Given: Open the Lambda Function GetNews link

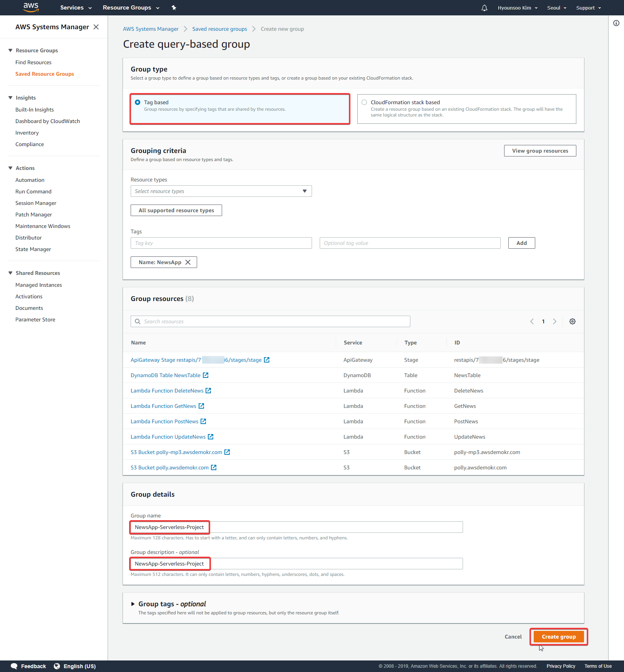Looking at the screenshot, I should 163,406.
